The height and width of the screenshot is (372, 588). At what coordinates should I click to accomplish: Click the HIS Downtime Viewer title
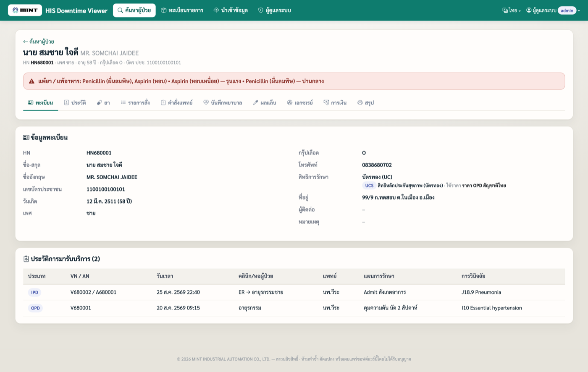76,10
